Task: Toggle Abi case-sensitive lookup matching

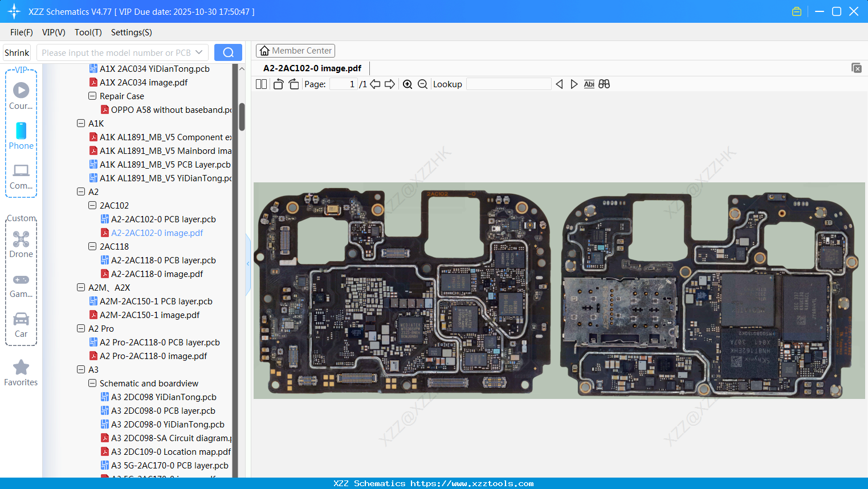Action: point(589,84)
